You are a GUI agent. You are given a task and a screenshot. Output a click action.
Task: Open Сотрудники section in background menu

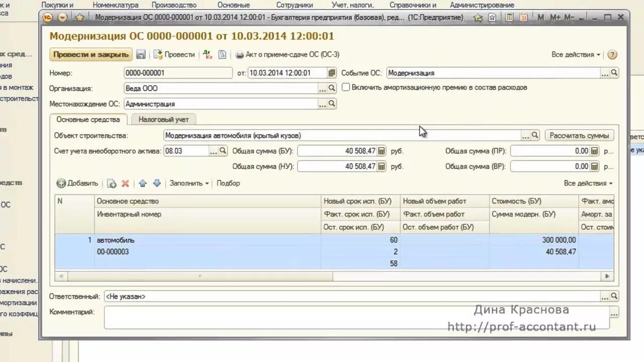pyautogui.click(x=294, y=5)
